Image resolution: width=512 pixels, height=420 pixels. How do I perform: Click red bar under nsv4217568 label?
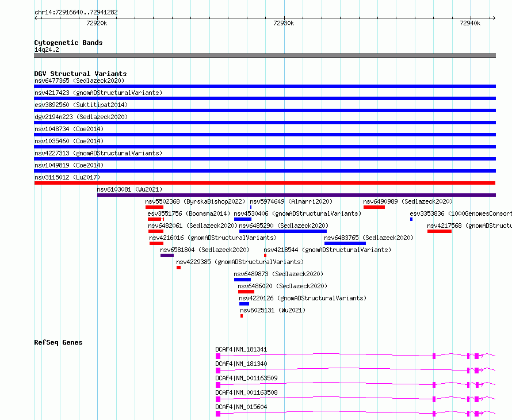click(440, 231)
